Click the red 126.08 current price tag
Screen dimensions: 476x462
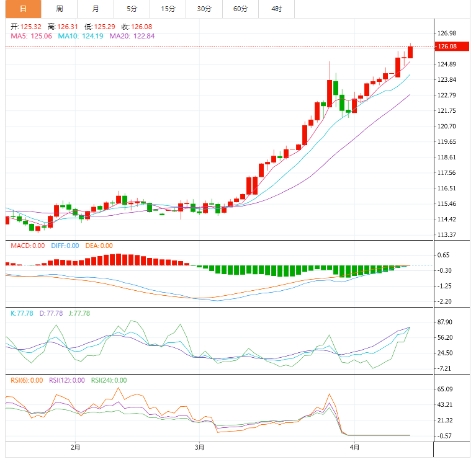point(447,47)
